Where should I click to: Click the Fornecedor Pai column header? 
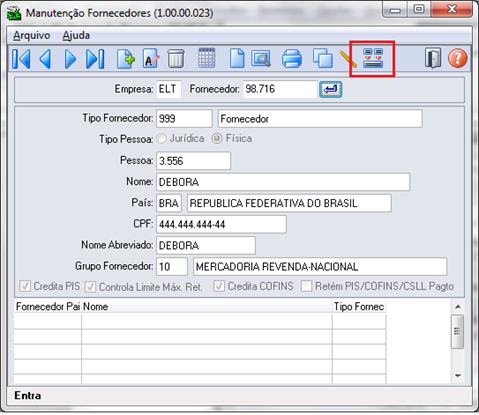click(48, 307)
